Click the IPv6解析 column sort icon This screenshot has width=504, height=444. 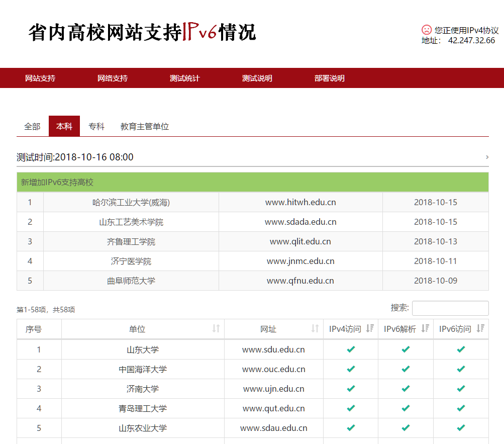[425, 329]
